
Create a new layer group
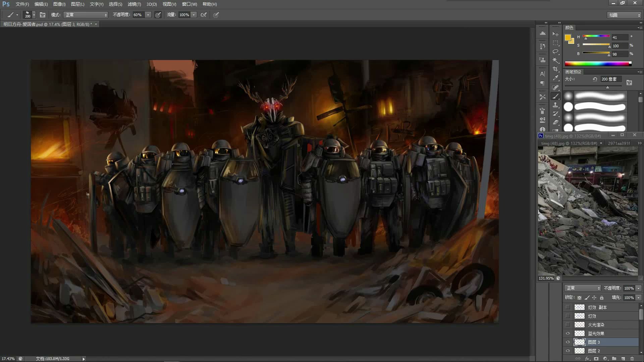tap(614, 359)
